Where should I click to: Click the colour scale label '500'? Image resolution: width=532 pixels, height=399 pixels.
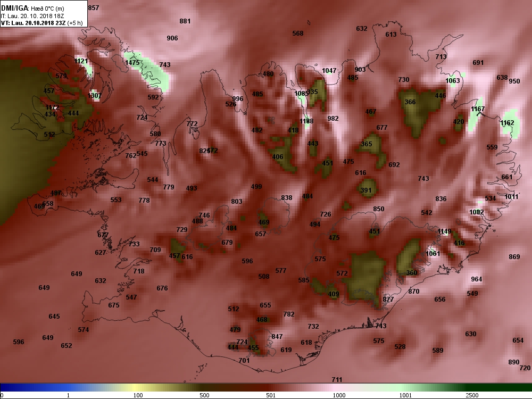[x=204, y=395]
